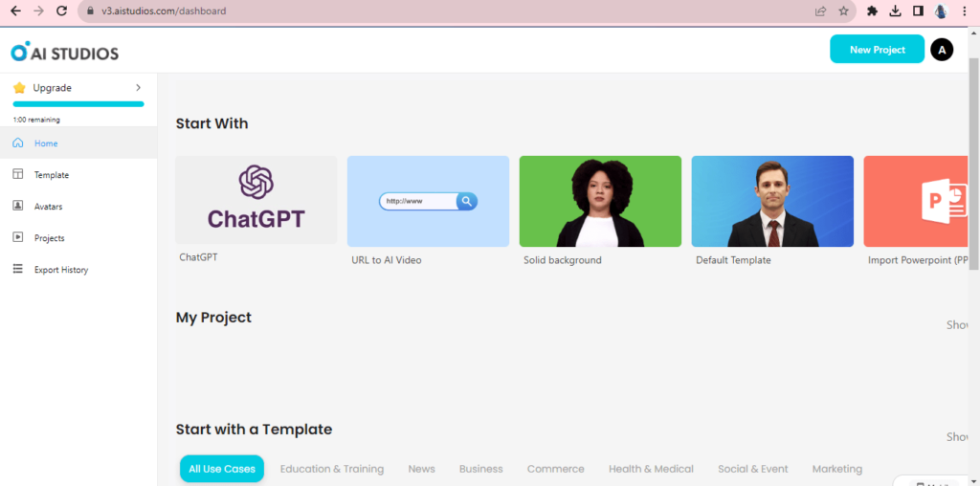Click the 'ChatGPT' caption under its card
The height and width of the screenshot is (486, 980).
point(199,256)
